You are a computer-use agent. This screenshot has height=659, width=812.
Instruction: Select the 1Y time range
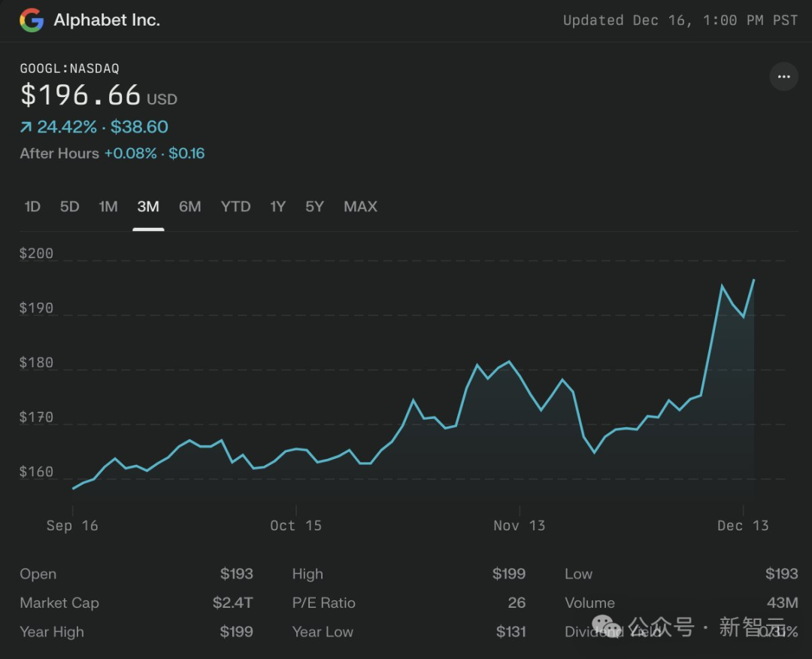[x=277, y=207]
